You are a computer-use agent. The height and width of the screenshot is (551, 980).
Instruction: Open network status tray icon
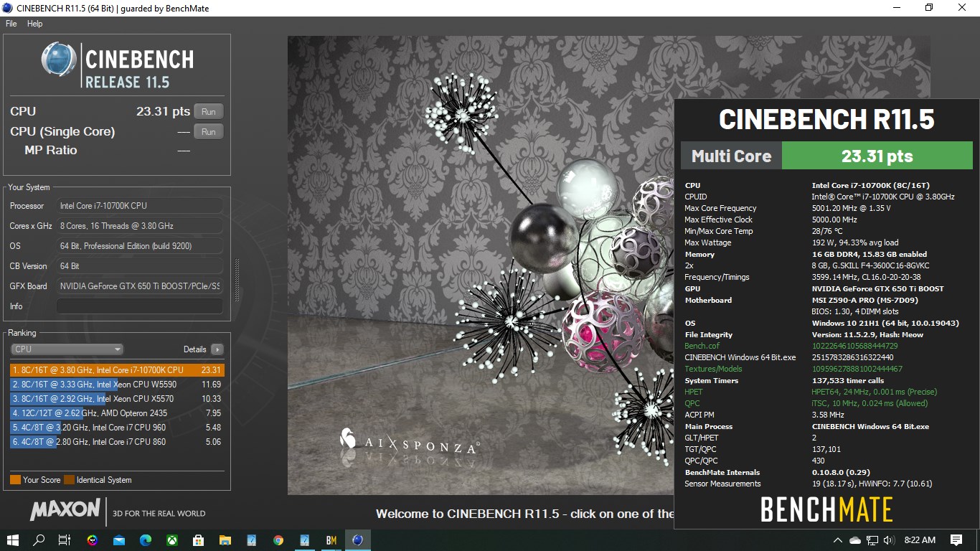pyautogui.click(x=872, y=540)
